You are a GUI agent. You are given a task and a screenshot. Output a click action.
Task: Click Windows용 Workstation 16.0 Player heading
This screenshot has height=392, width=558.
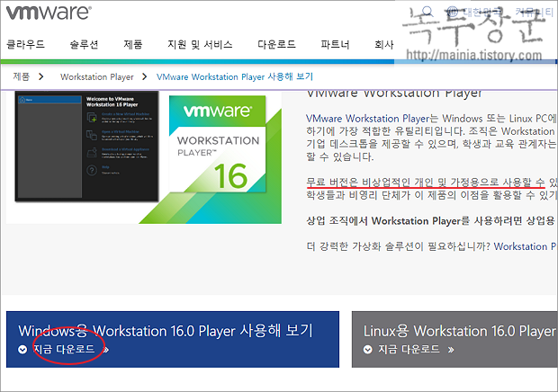coord(166,331)
